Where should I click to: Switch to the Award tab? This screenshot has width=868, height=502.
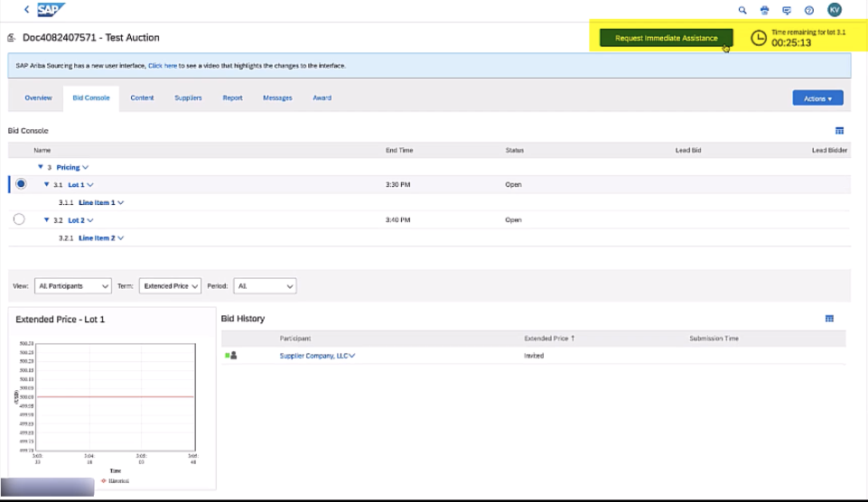(x=322, y=98)
